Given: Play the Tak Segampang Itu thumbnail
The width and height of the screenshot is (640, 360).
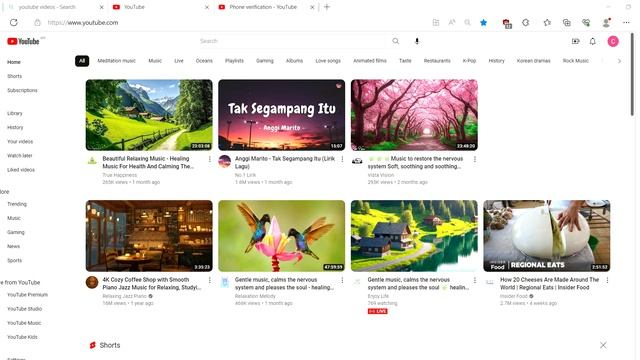Looking at the screenshot, I should pos(282,115).
